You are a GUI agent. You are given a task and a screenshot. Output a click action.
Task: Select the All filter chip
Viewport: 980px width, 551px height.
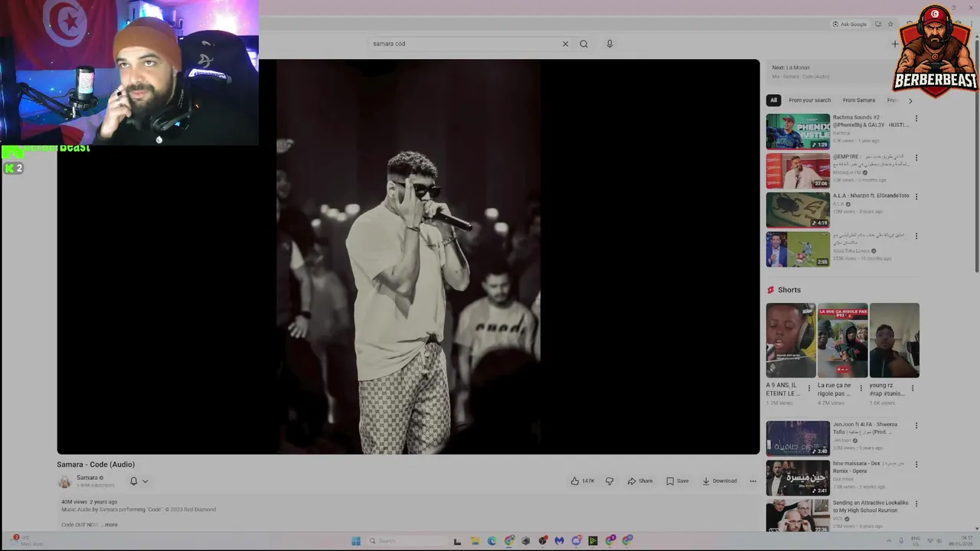[773, 100]
